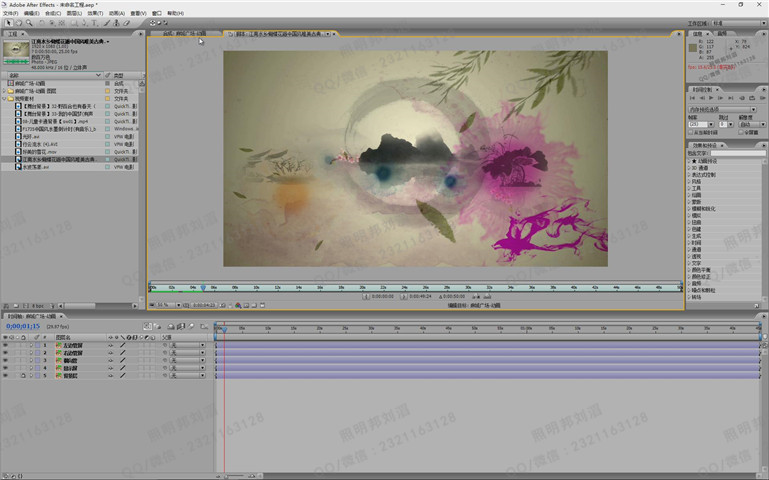769x480 pixels.
Task: Switch to the 合成 composition viewer tab
Action: coord(185,33)
